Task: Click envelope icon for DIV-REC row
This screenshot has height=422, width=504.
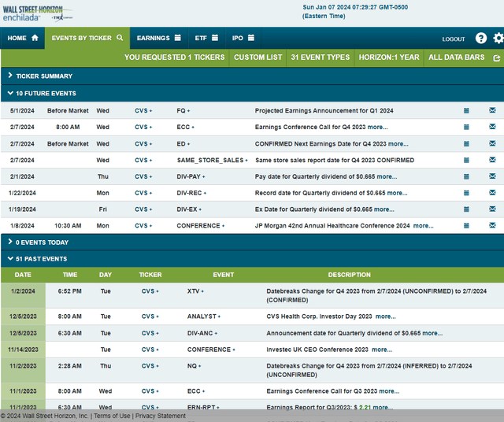Action: point(492,193)
